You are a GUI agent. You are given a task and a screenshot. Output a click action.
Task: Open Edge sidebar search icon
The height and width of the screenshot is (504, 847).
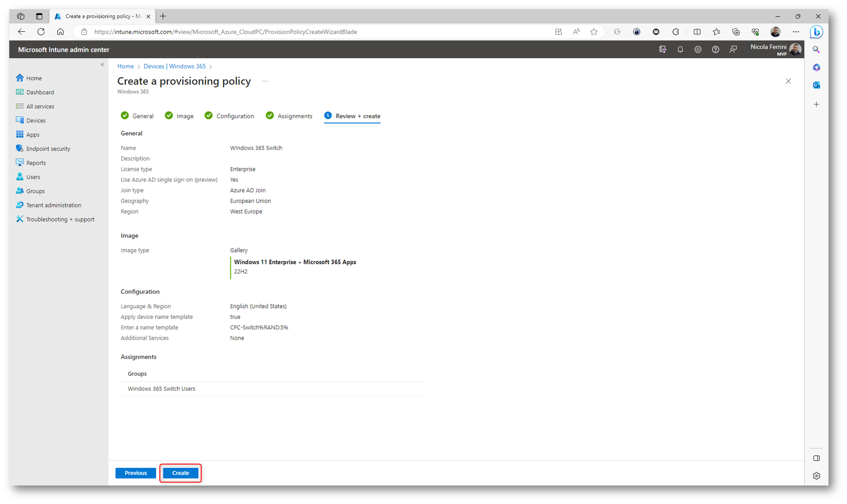coord(816,50)
